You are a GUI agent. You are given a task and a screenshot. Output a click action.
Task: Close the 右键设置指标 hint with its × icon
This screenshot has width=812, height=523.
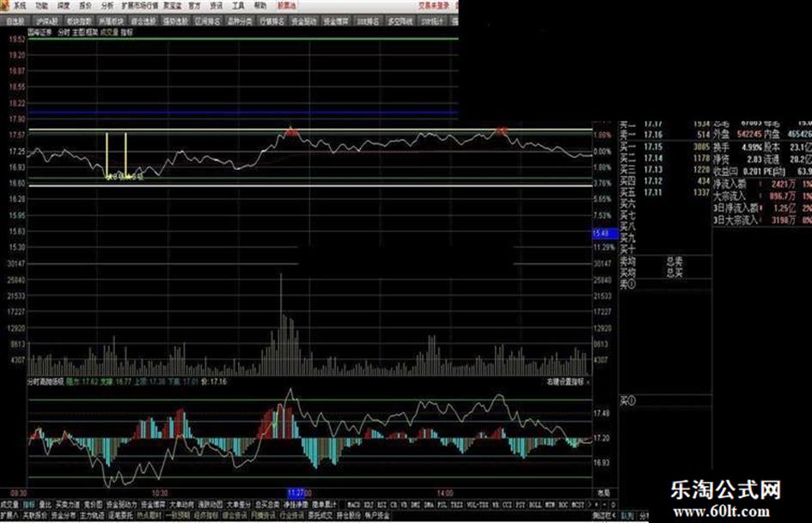589,382
